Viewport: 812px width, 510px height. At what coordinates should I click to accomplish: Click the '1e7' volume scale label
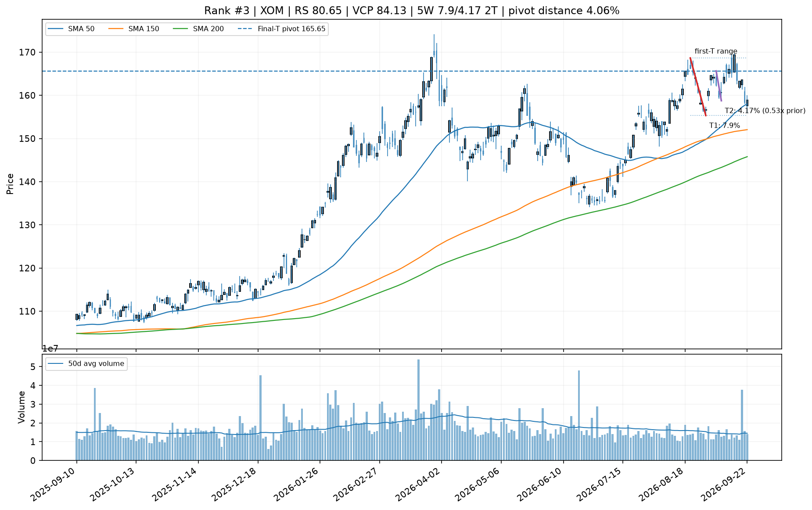[50, 349]
